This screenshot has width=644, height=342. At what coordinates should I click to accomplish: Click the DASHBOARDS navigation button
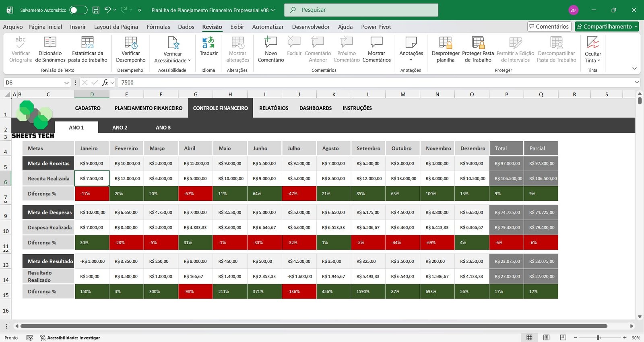(x=316, y=108)
